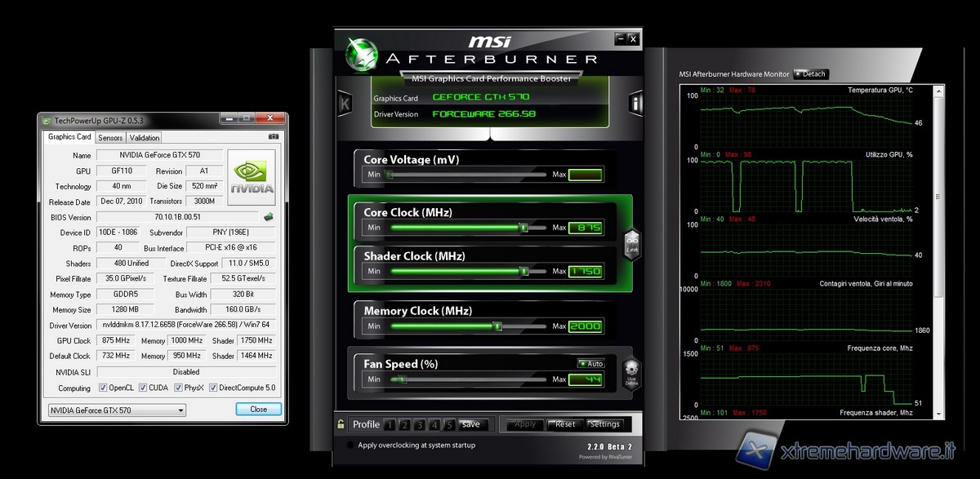
Task: Select profile slot 1
Action: point(390,424)
